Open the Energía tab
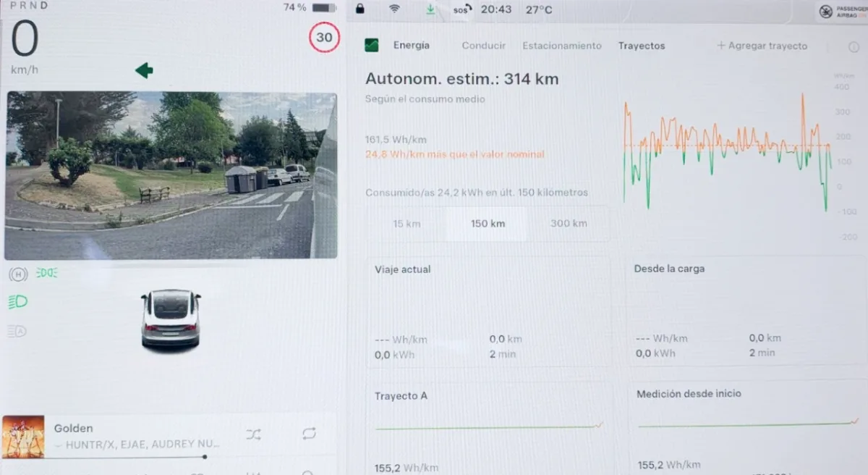This screenshot has height=475, width=868. [x=411, y=45]
